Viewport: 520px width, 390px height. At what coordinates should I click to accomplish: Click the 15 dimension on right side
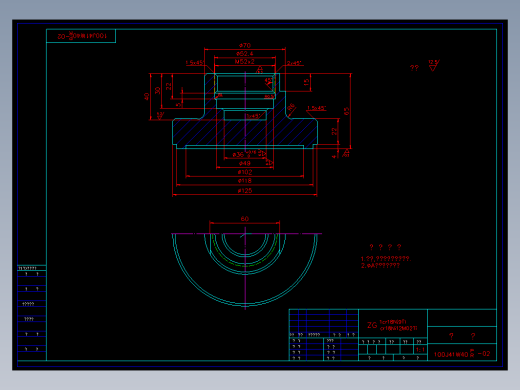point(307,82)
